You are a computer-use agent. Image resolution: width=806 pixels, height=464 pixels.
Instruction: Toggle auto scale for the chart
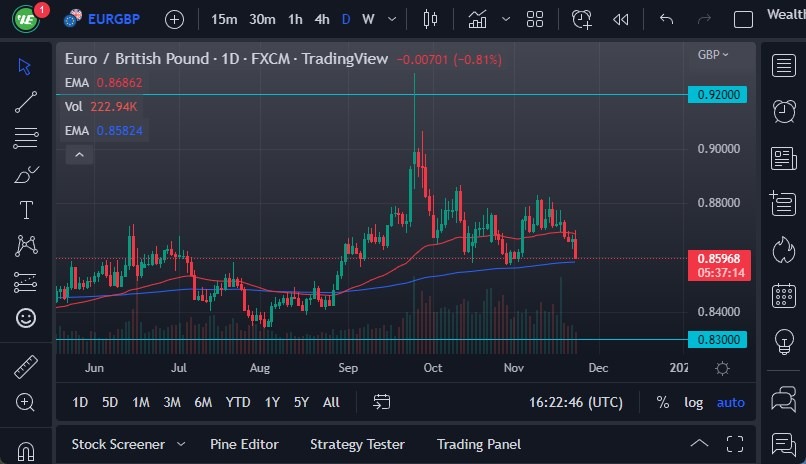tap(730, 402)
